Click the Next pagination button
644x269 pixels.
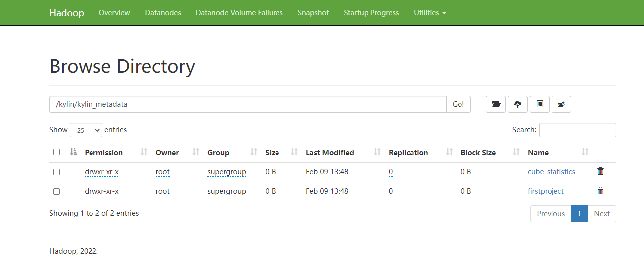click(602, 214)
